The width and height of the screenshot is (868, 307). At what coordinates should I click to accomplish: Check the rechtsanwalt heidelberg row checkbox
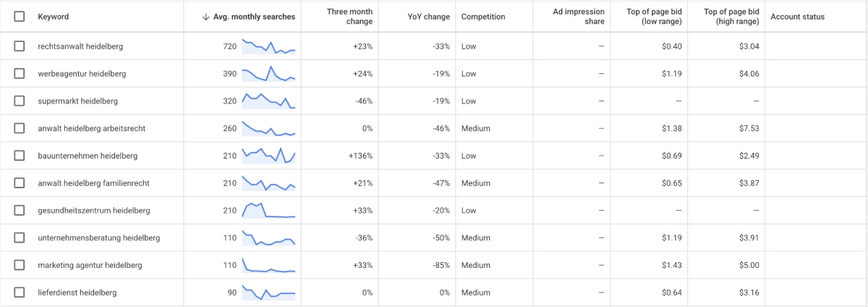[x=20, y=46]
